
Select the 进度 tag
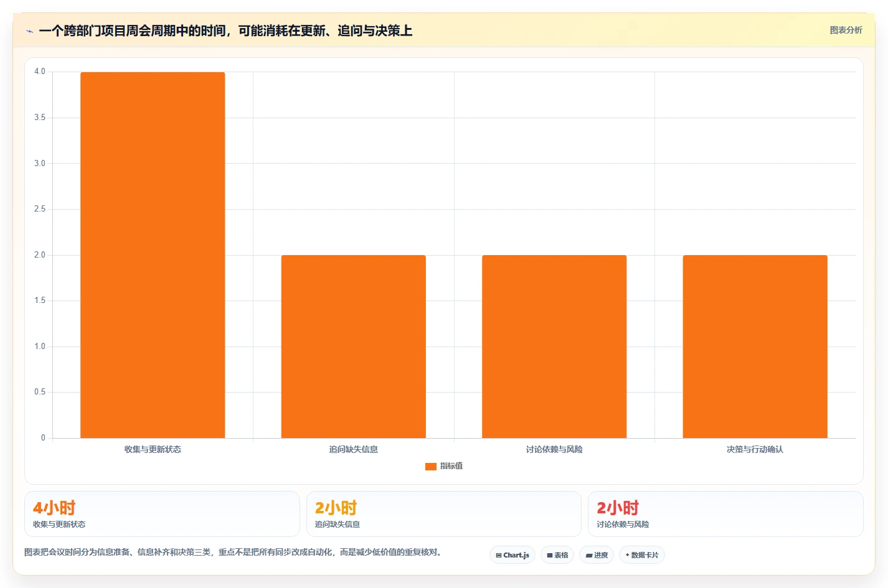coord(597,555)
